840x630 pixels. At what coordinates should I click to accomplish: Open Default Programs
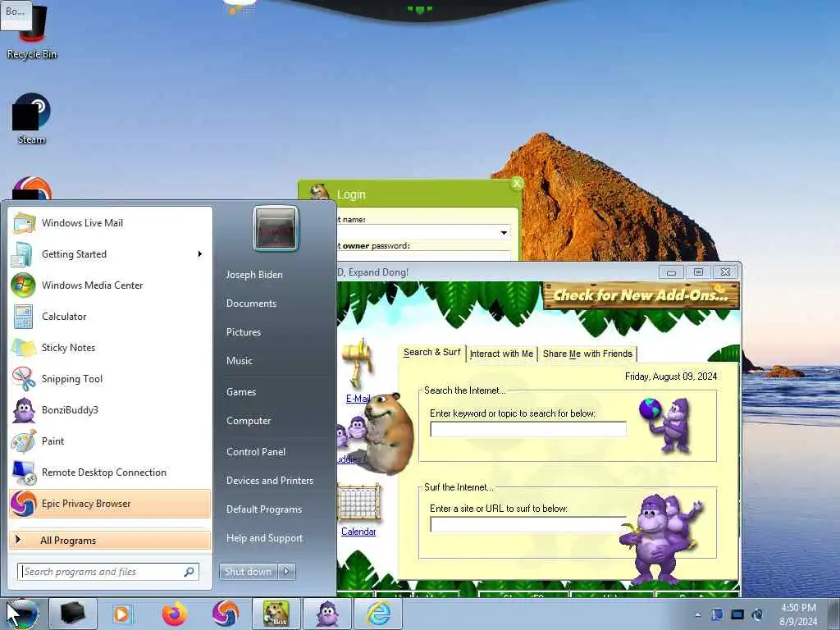[x=264, y=509]
